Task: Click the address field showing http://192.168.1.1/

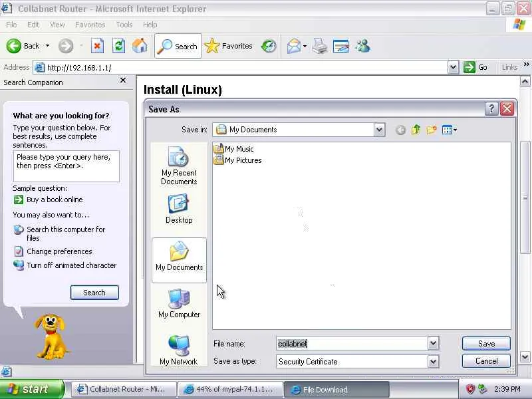Action: coord(241,68)
